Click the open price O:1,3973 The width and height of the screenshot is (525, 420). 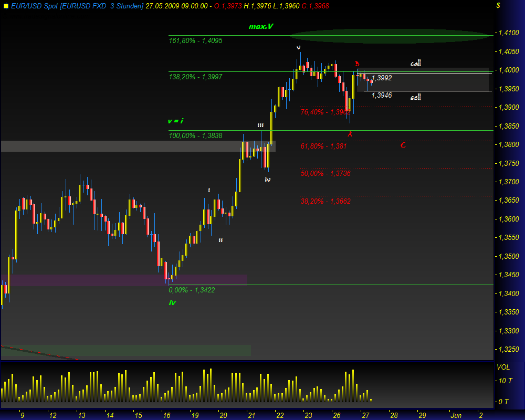[x=228, y=6]
